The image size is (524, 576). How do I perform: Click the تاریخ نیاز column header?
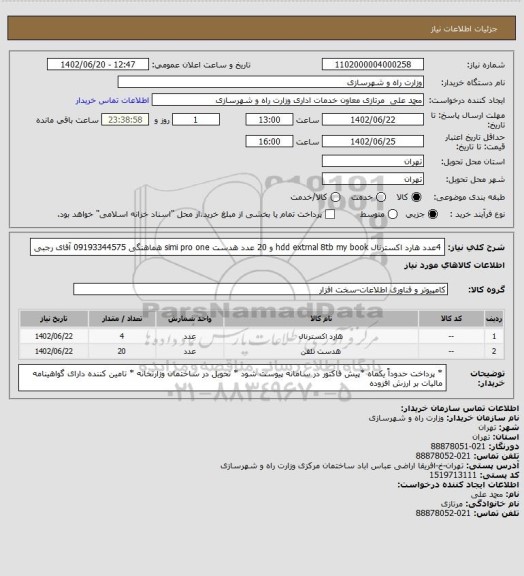(54, 319)
